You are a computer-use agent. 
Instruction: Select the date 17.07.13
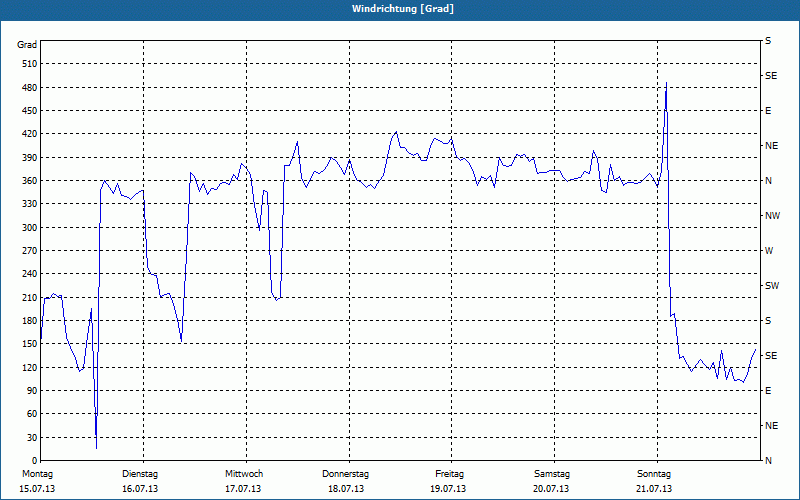coord(243,489)
